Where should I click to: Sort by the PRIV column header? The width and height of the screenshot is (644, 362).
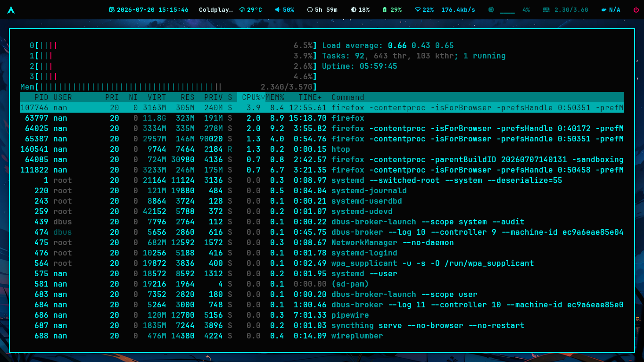click(x=214, y=97)
